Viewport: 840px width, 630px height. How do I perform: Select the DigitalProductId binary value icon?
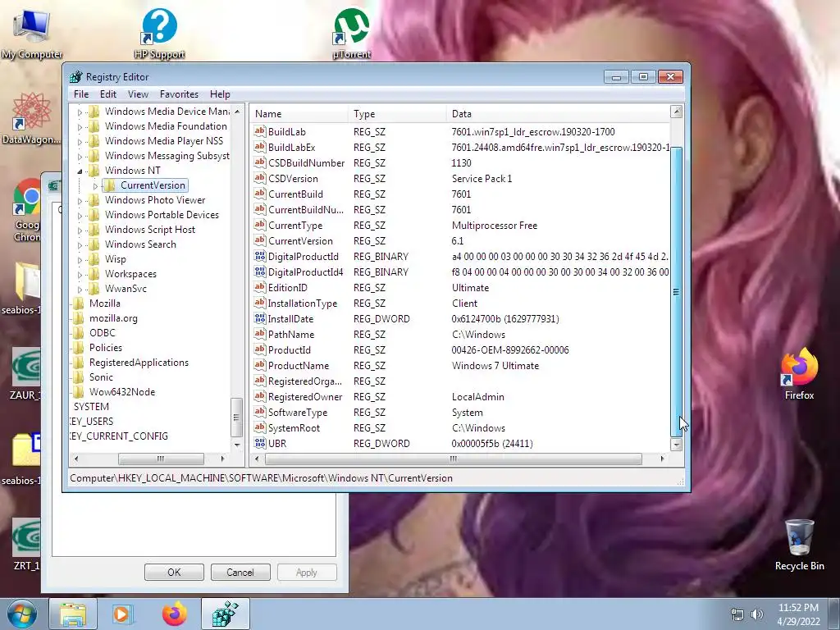[260, 256]
